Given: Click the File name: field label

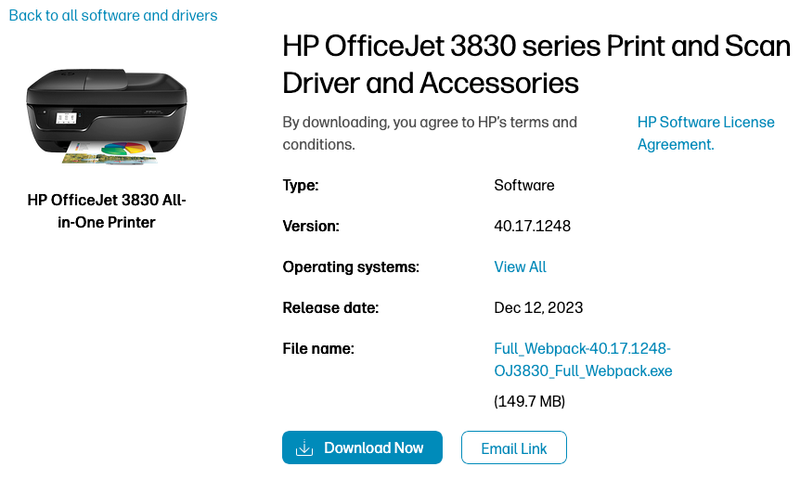Looking at the screenshot, I should (319, 348).
